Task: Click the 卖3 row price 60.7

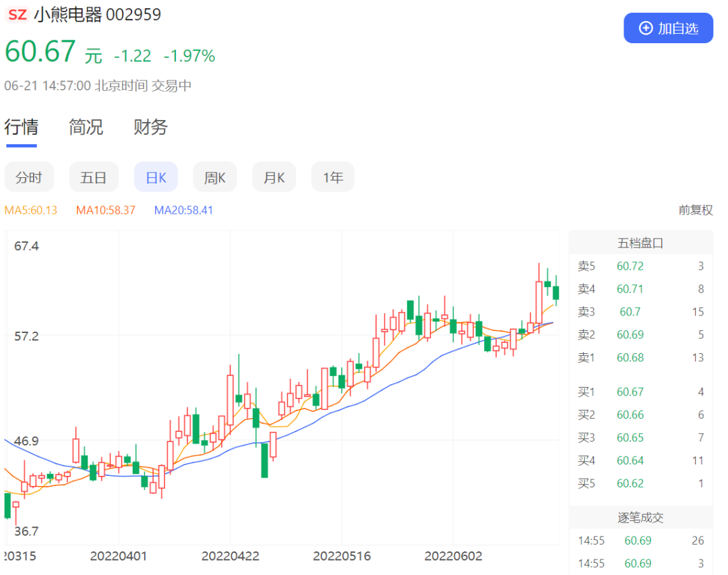Action: click(630, 311)
